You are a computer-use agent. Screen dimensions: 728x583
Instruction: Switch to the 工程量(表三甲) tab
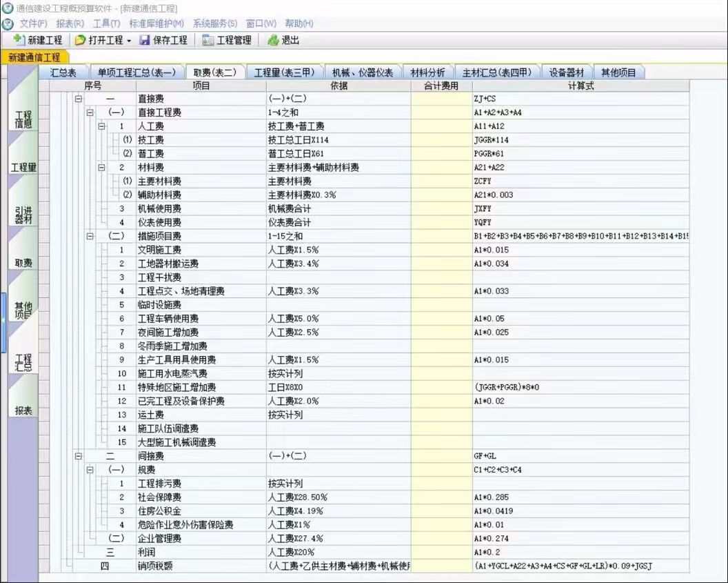(285, 72)
